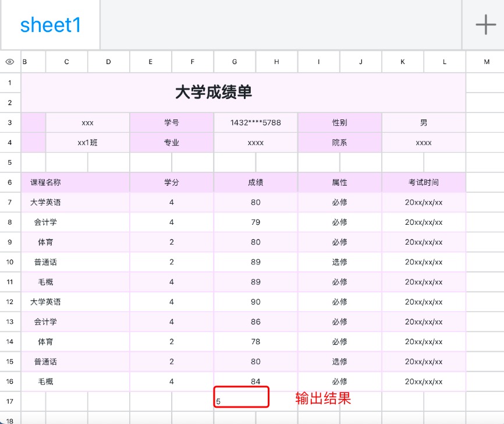This screenshot has height=424, width=504.
Task: Toggle the eye icon beside column headers
Action: (x=10, y=62)
